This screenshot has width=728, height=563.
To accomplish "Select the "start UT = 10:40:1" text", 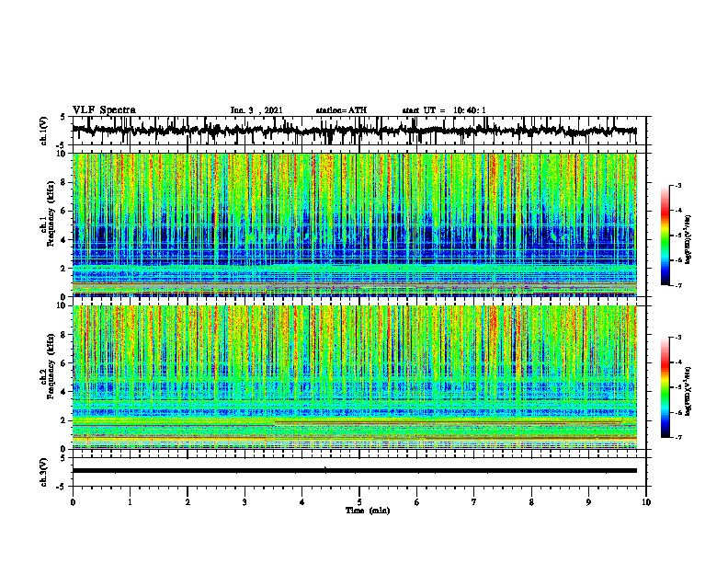I will click(444, 110).
